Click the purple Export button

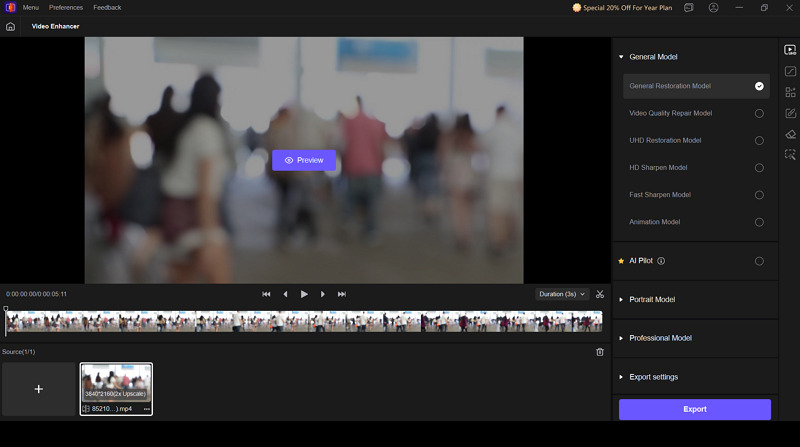pos(694,409)
